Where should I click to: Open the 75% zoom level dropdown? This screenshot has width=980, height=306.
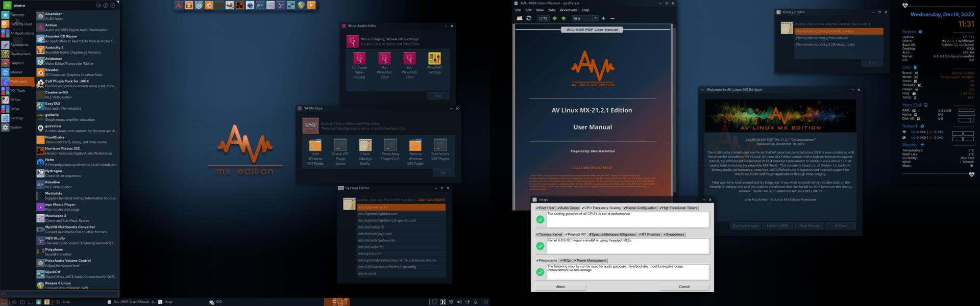(x=595, y=18)
